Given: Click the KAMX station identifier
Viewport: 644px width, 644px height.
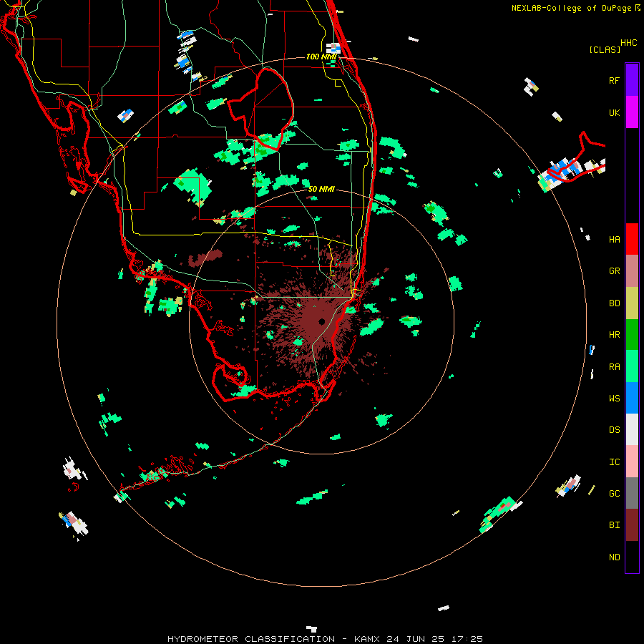Looking at the screenshot, I should pos(368,639).
